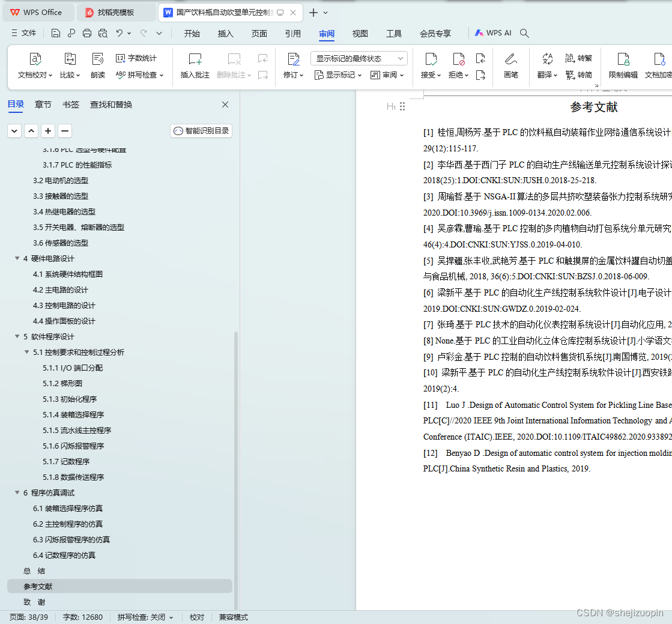
Task: Jump to 参考文献 in the outline
Action: tap(120, 586)
